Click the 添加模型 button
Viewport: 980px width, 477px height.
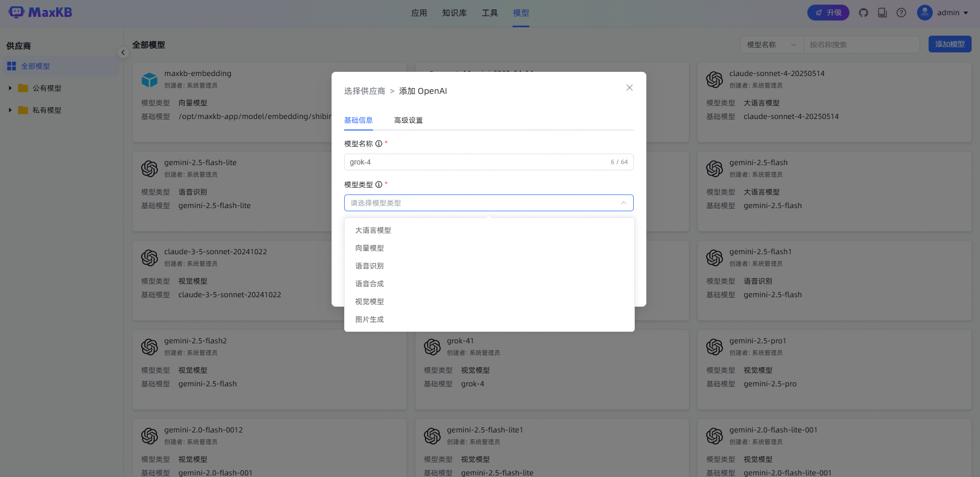(950, 44)
